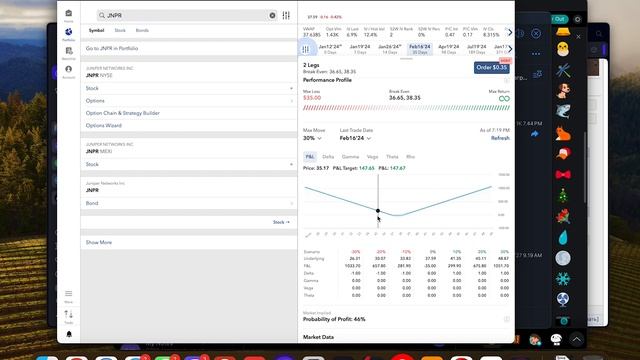The width and height of the screenshot is (640, 360).
Task: Expand the Bond row for JNPR
Action: point(189,203)
